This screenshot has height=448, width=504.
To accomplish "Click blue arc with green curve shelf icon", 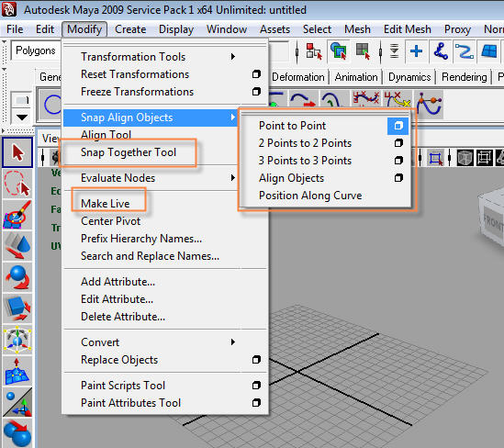I will [333, 100].
